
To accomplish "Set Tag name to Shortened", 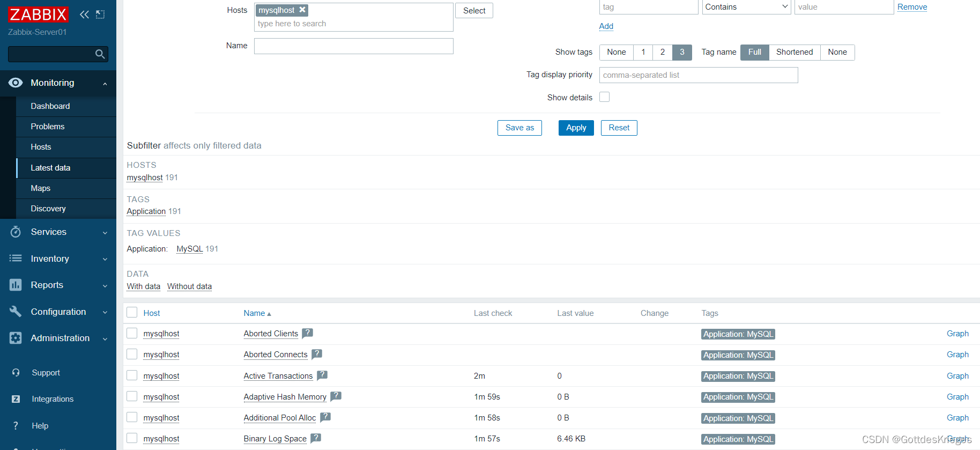I will pos(795,52).
